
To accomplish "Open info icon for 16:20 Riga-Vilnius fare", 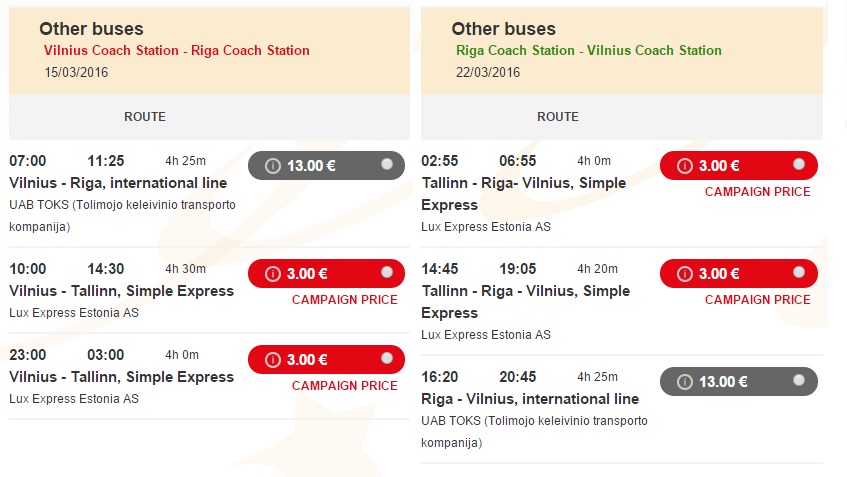I will (x=685, y=382).
